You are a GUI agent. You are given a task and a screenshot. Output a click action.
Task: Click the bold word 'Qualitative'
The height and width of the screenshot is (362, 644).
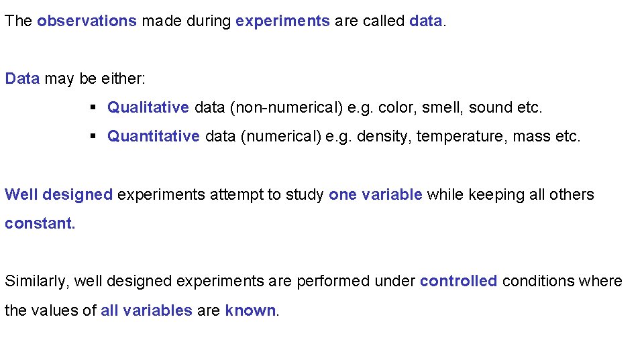click(x=148, y=107)
